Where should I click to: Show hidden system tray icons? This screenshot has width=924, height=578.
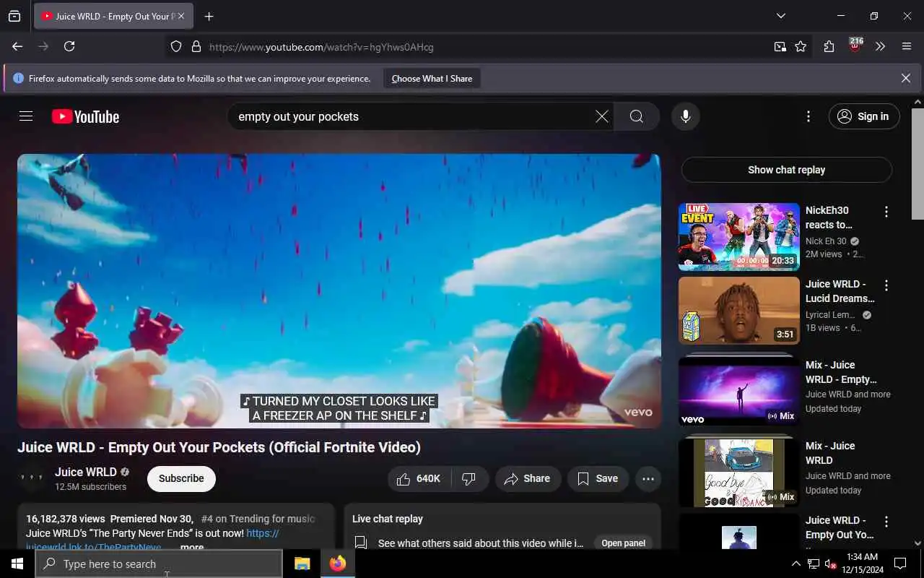796,564
